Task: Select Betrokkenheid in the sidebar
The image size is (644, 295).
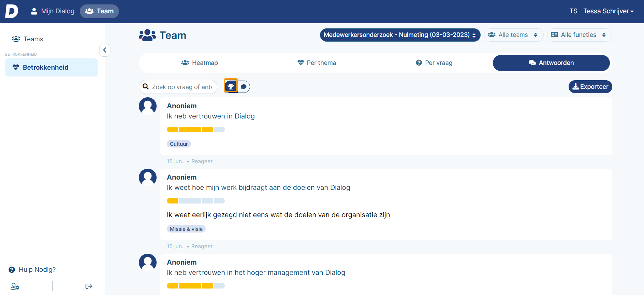Action: coord(52,67)
